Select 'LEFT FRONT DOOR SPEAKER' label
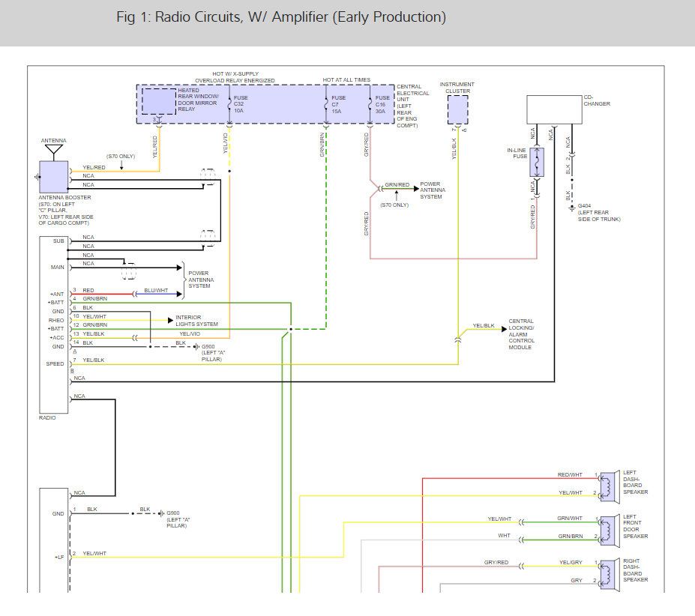 click(635, 527)
